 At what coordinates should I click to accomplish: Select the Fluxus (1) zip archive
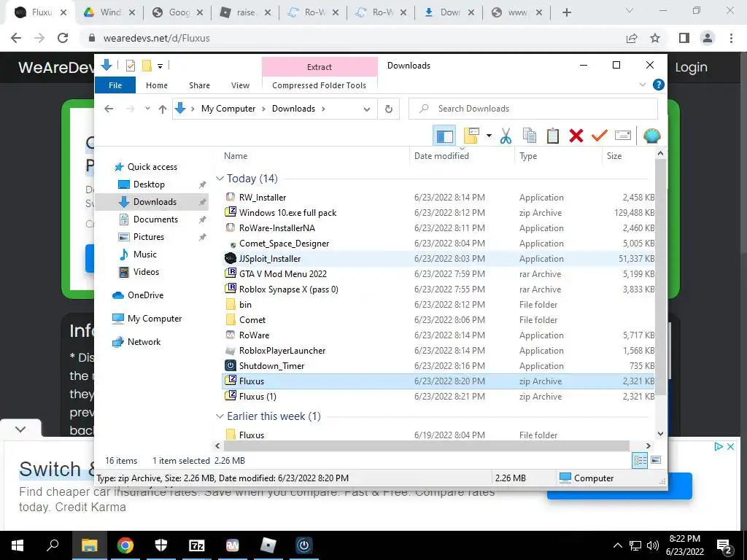point(258,396)
